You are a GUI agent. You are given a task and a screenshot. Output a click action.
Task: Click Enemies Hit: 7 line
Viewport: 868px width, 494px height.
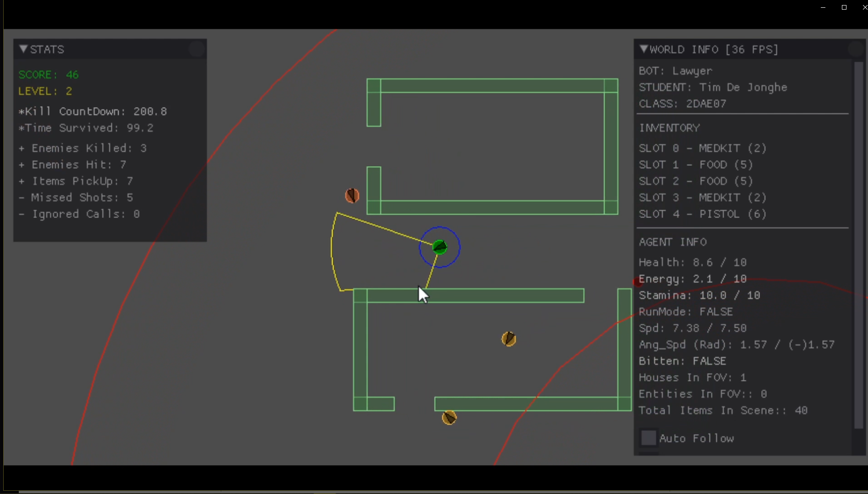tap(72, 164)
